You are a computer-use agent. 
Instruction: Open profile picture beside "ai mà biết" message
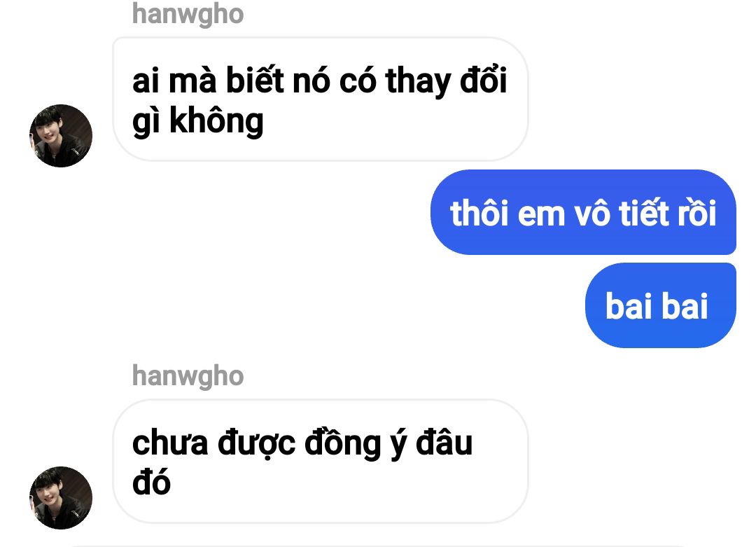[61, 136]
